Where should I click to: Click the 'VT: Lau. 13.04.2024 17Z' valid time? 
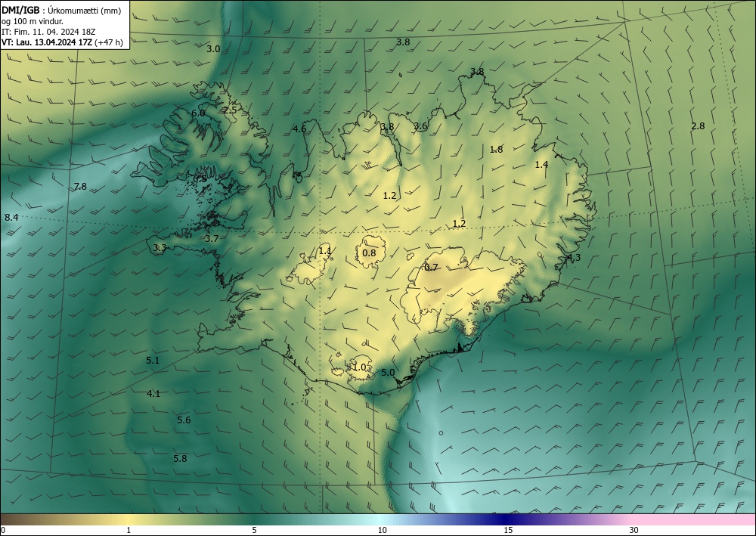click(47, 42)
